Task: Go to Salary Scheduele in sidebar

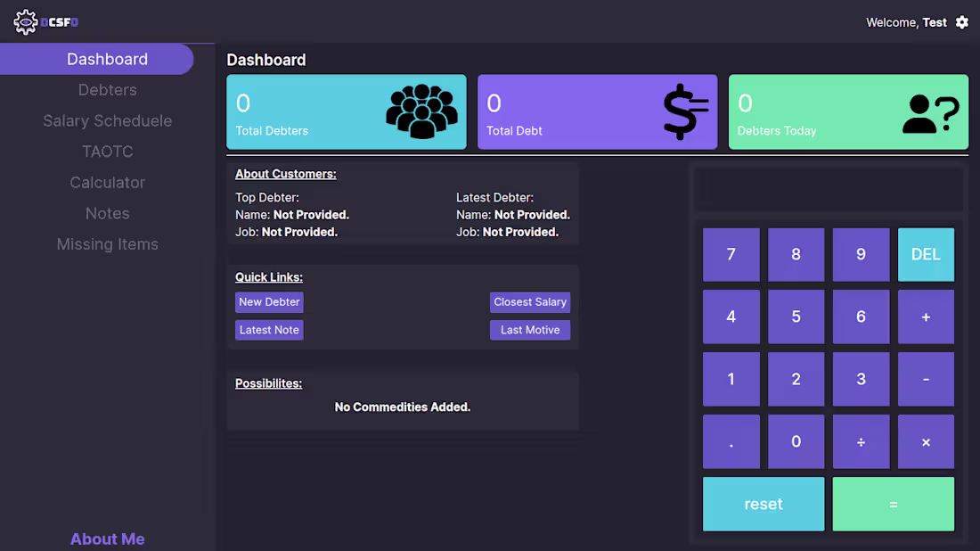Action: 107,121
